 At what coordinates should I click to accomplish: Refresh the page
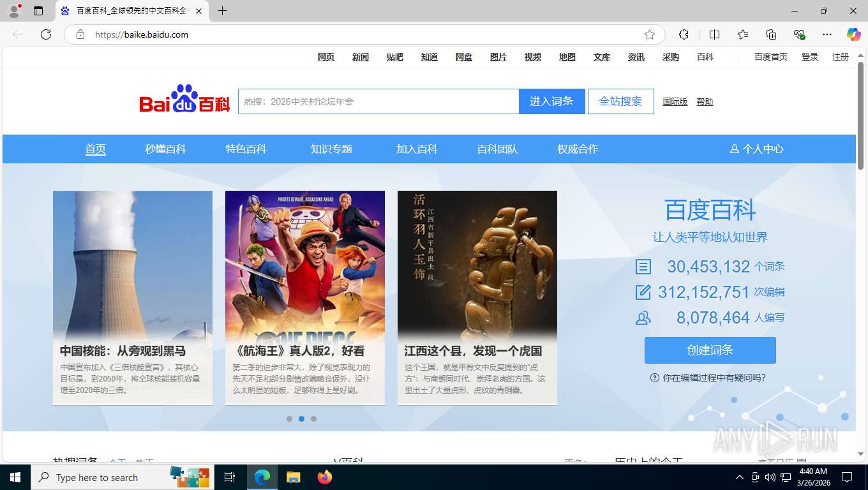(46, 34)
